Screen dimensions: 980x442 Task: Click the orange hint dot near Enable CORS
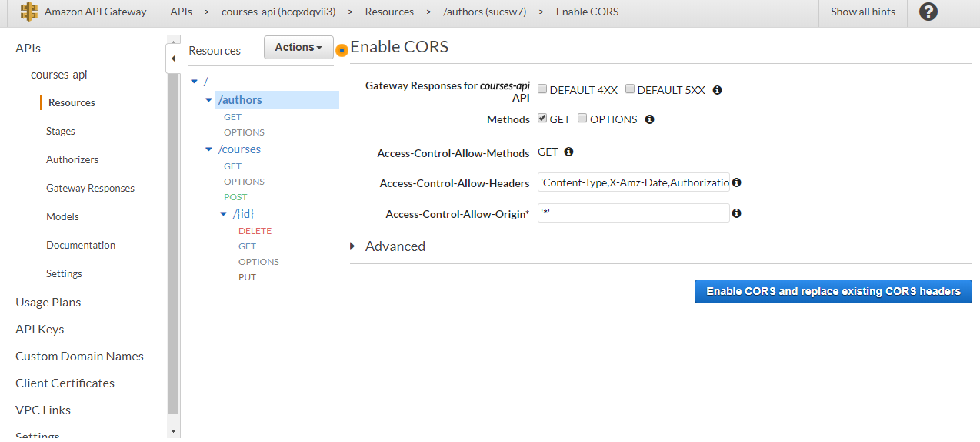(x=342, y=51)
